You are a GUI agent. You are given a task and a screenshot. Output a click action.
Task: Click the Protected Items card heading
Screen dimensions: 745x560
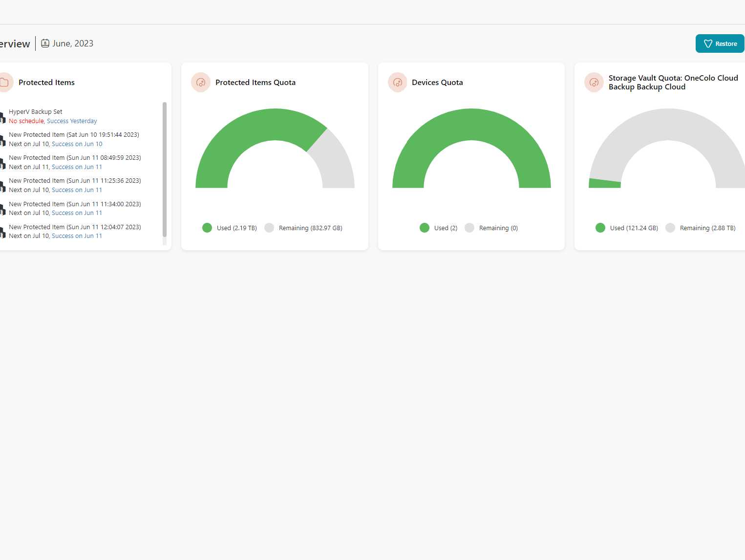click(47, 83)
